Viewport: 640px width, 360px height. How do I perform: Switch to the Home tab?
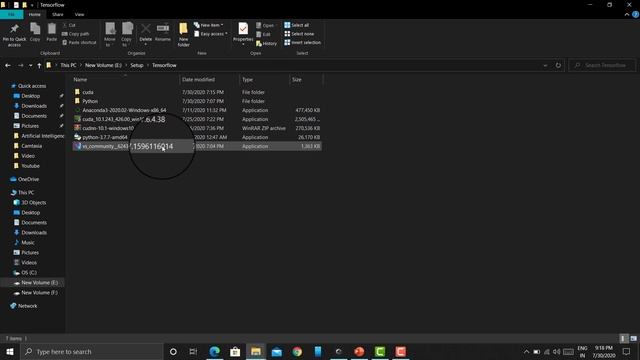point(35,14)
